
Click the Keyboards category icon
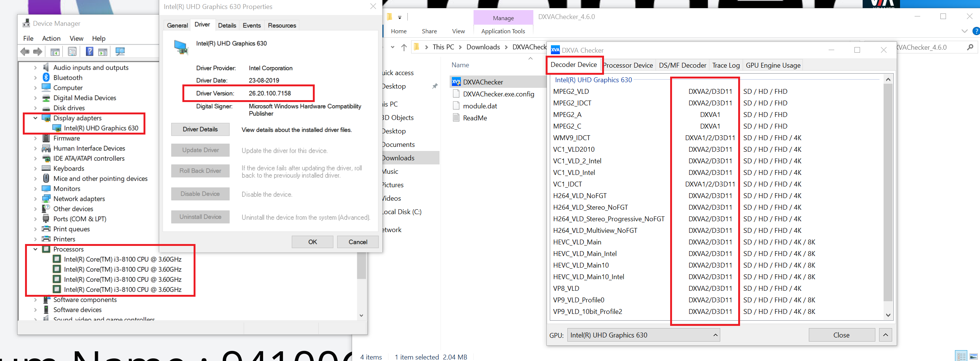pyautogui.click(x=46, y=168)
